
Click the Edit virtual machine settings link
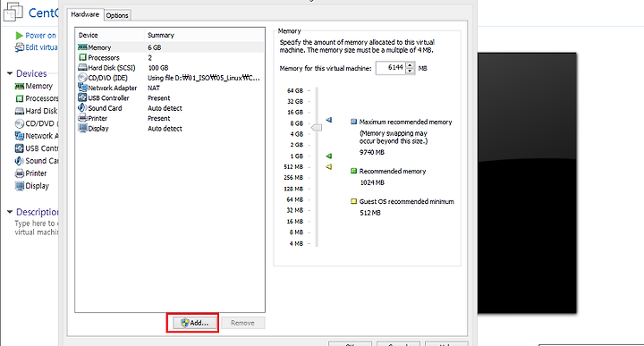click(41, 47)
